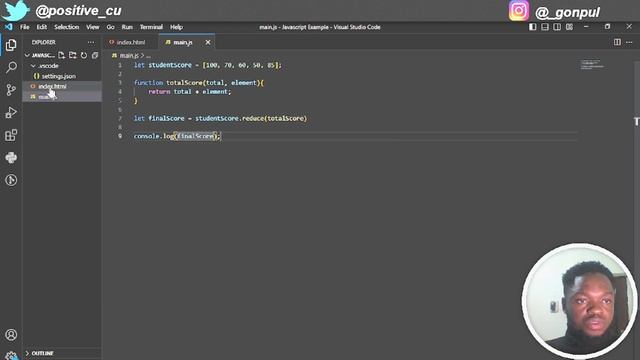Refresh the Explorer file list
This screenshot has width=640, height=360.
84,55
